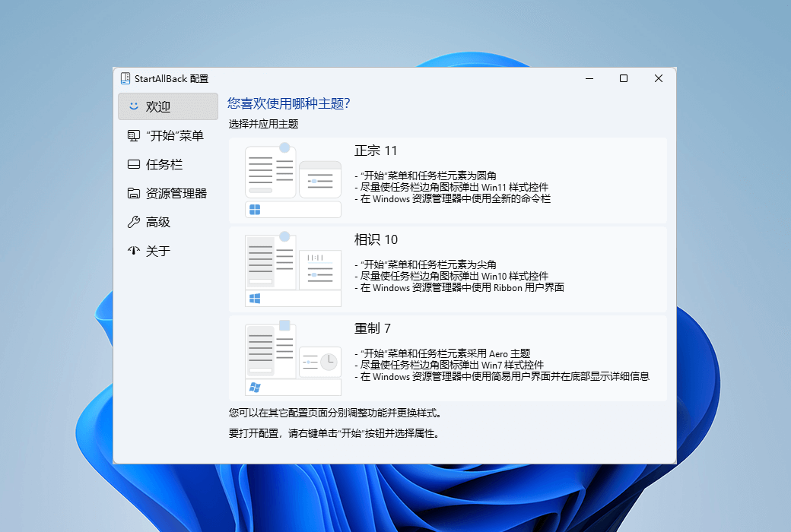Click the smiley icon beside 欢迎

coord(133,106)
